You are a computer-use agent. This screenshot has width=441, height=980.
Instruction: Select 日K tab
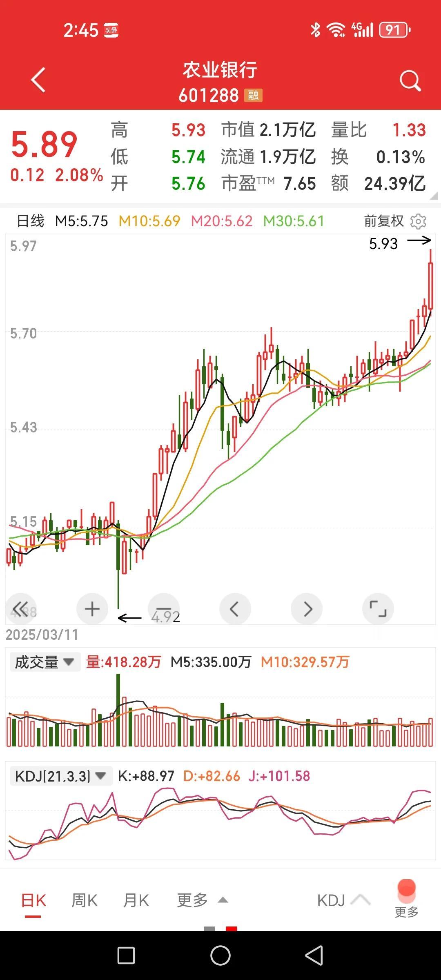[x=33, y=900]
